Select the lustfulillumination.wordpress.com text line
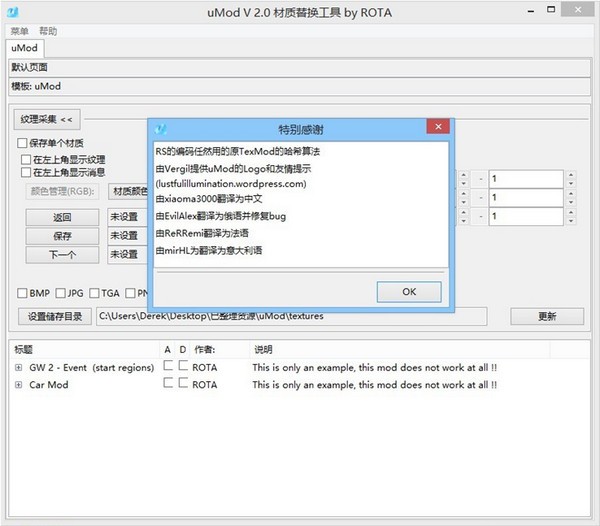This screenshot has height=526, width=600. pos(231,184)
